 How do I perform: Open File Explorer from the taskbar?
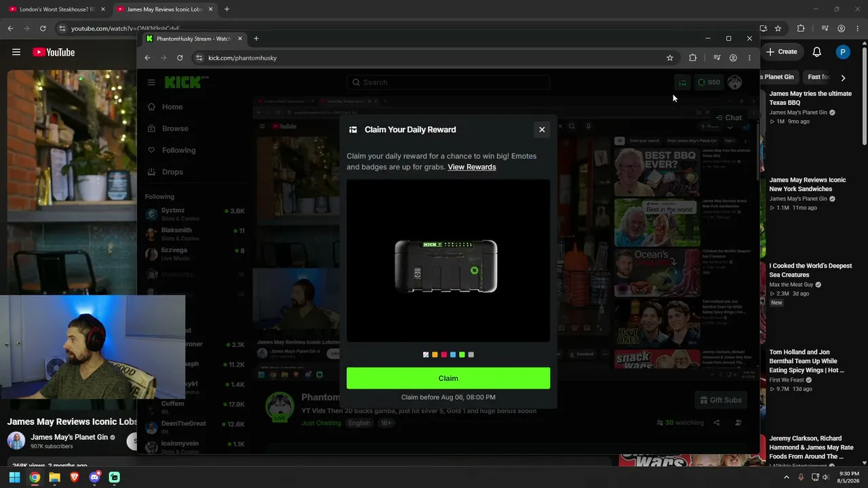tap(54, 477)
